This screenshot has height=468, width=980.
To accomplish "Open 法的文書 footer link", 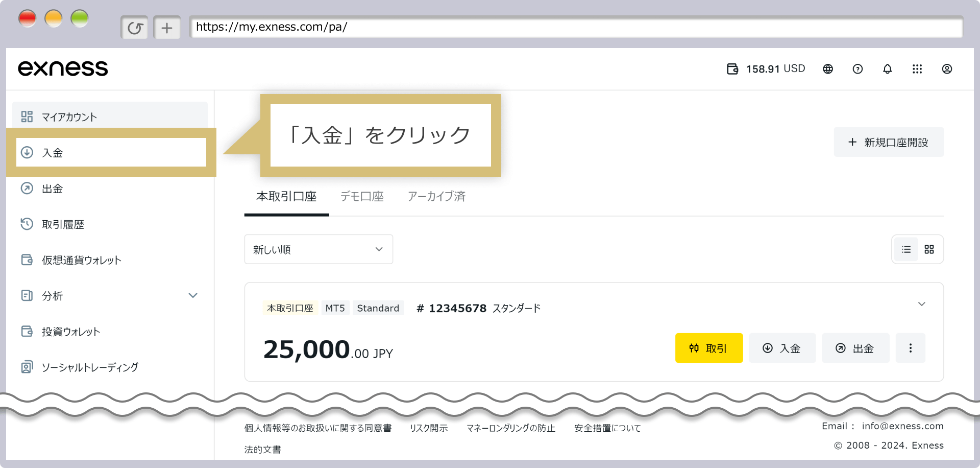I will pos(263,450).
